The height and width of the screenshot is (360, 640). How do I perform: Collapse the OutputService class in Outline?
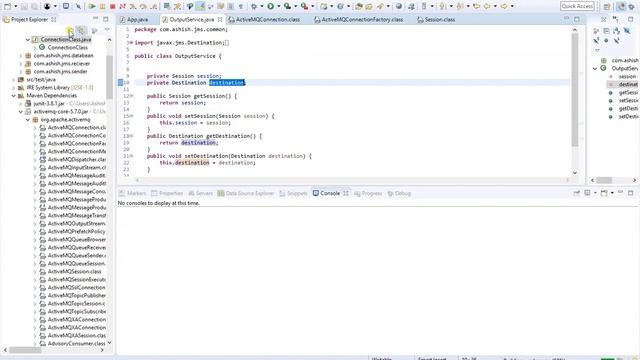(x=595, y=69)
